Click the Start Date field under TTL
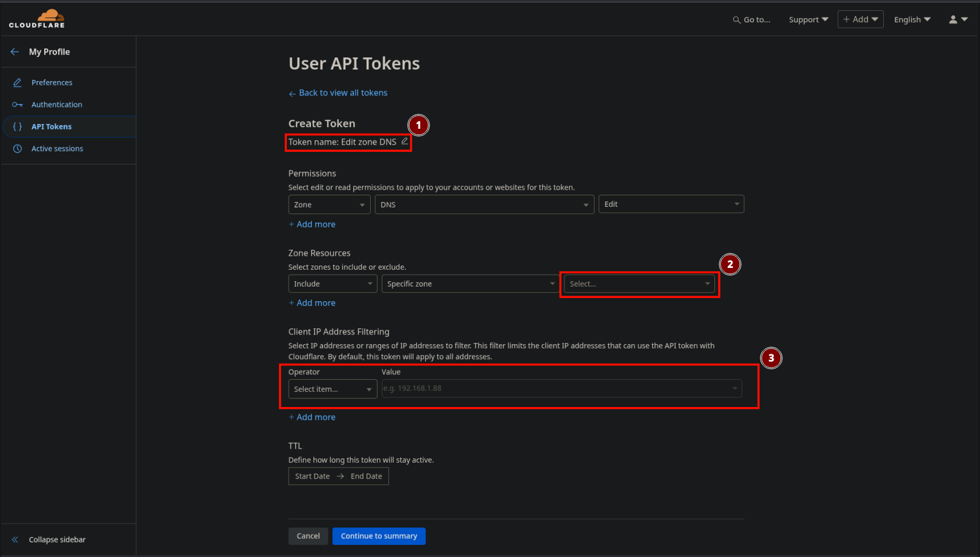The height and width of the screenshot is (557, 980). tap(312, 476)
